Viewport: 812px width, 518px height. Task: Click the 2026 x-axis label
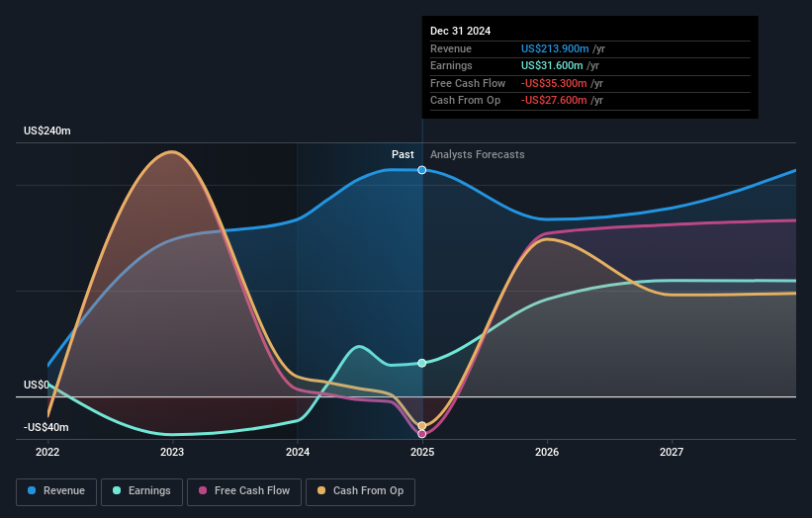tap(547, 452)
